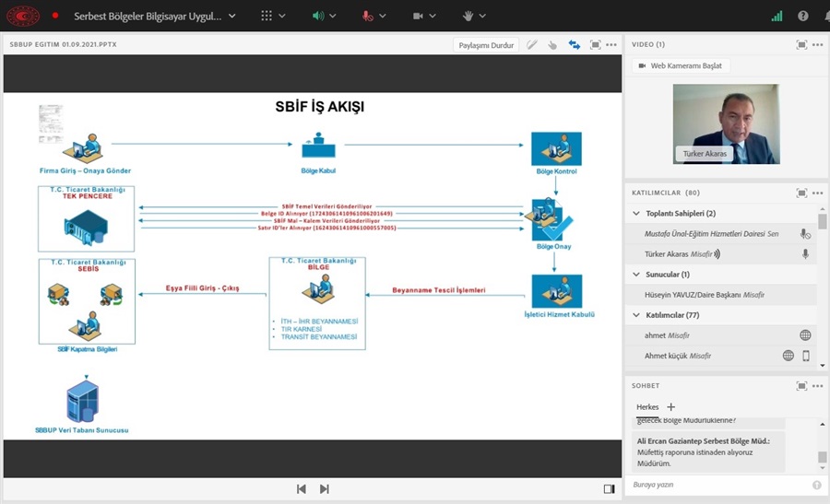Click Türker Akaras video thumbnail
This screenshot has width=830, height=504.
point(727,123)
